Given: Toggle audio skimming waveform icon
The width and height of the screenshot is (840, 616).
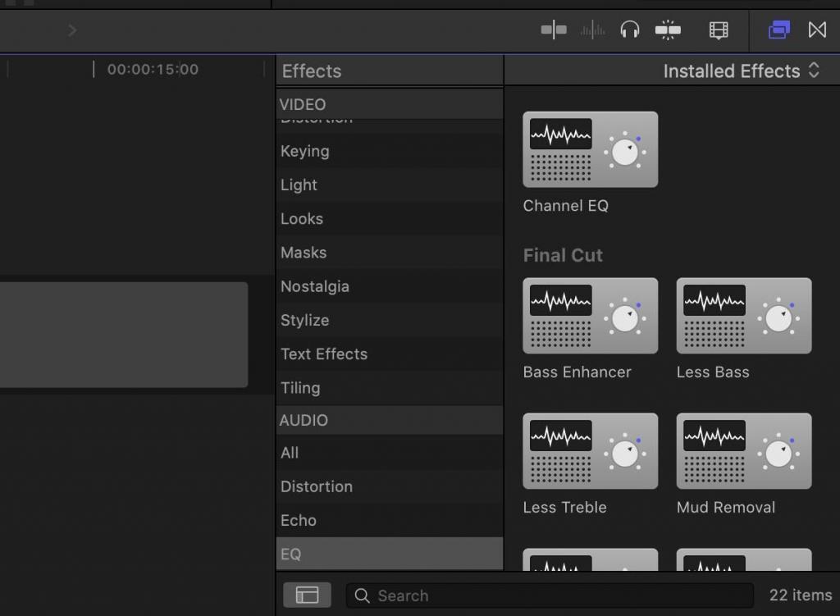Looking at the screenshot, I should [x=592, y=30].
